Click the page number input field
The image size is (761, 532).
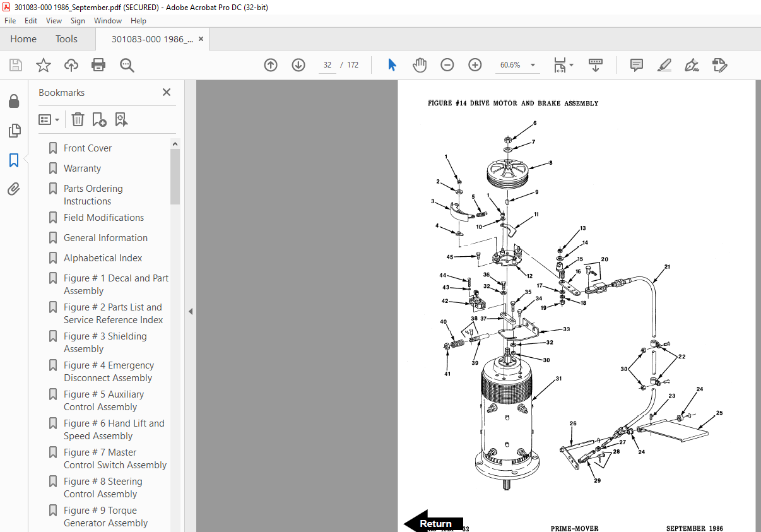click(x=327, y=65)
